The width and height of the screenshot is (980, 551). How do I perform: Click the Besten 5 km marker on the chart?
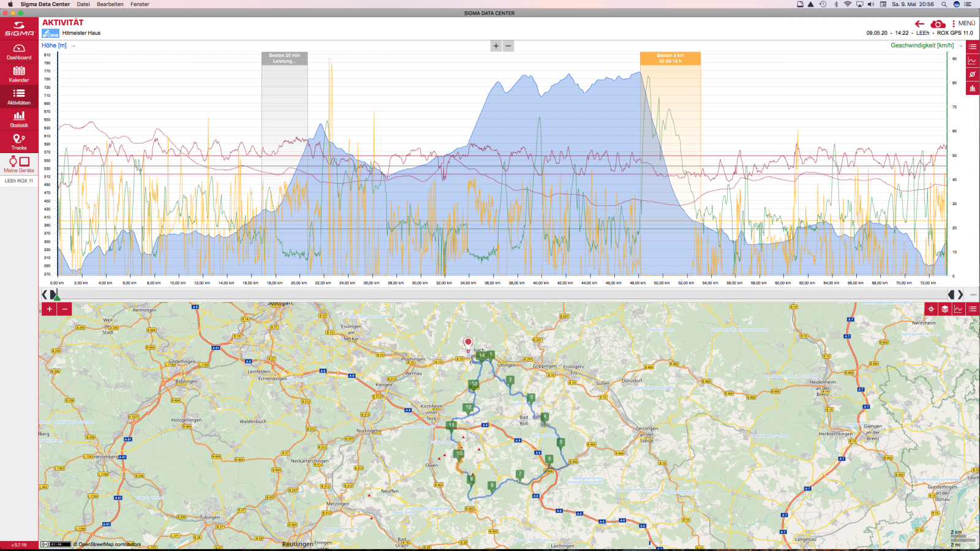670,58
